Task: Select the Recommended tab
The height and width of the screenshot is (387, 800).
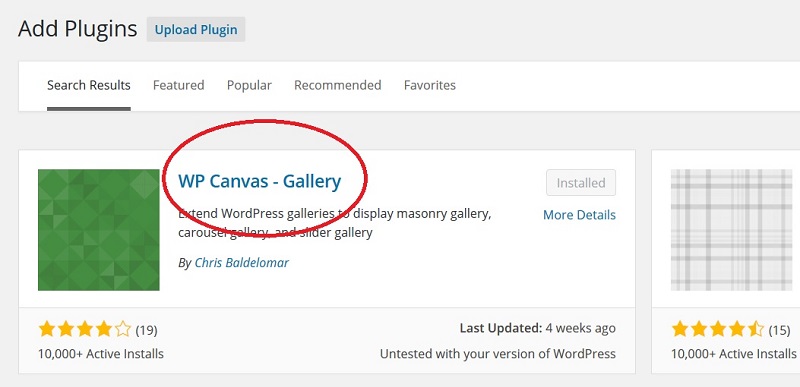Action: click(338, 85)
